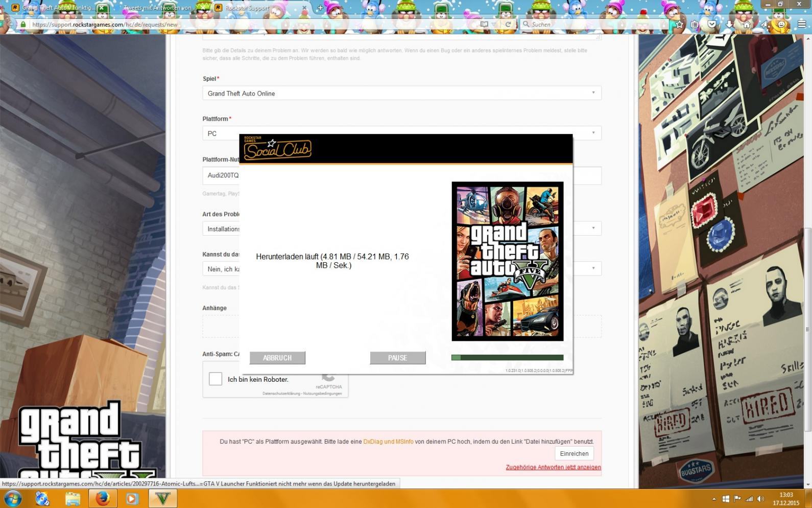Click ABBRUCH in Social Club dialog
Screen dimensions: 812x508
coord(277,358)
